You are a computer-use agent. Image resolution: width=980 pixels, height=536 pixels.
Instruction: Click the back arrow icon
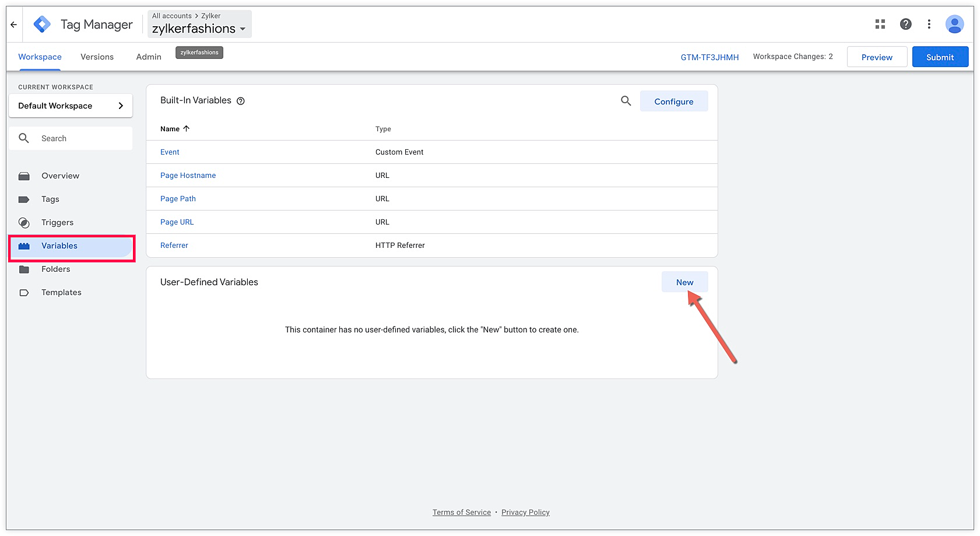[x=14, y=24]
